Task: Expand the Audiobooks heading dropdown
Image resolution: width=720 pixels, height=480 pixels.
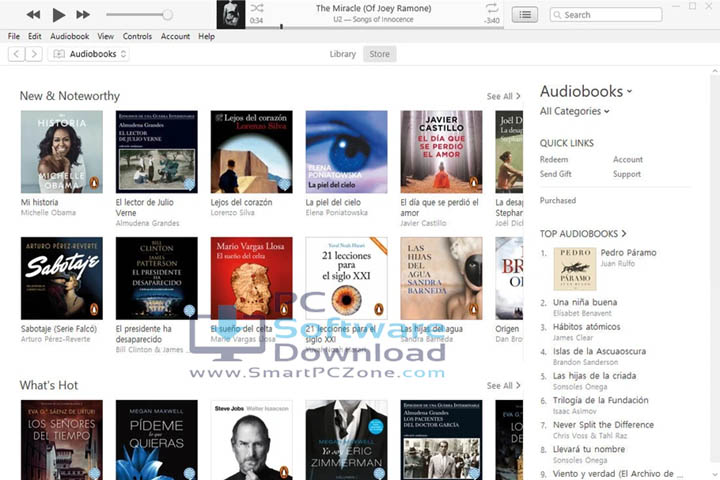Action: [x=586, y=91]
